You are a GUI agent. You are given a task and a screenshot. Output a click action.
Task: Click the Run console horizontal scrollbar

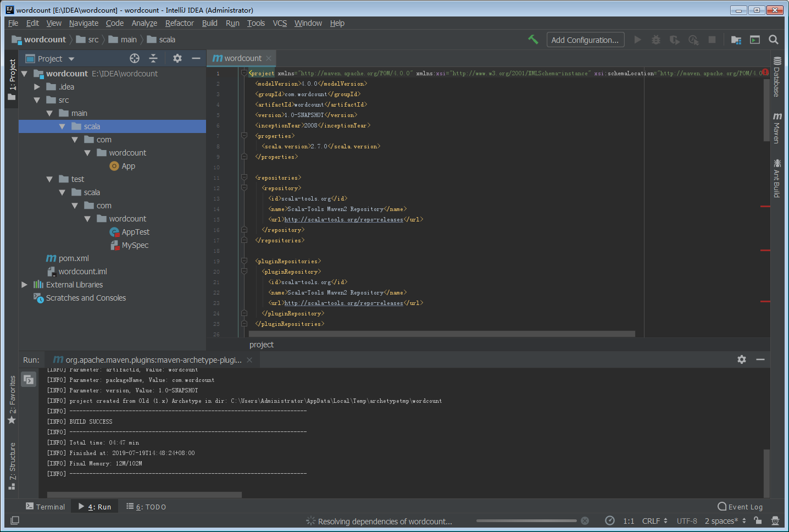(144, 495)
